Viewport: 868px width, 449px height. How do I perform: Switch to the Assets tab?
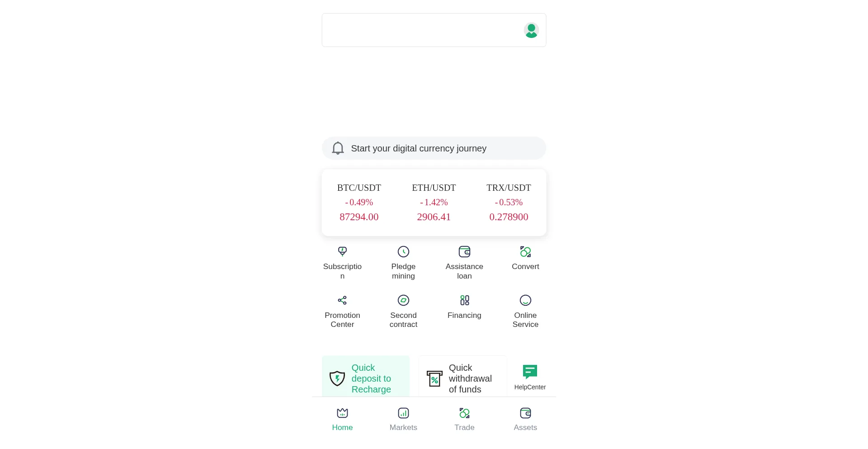[x=525, y=419]
